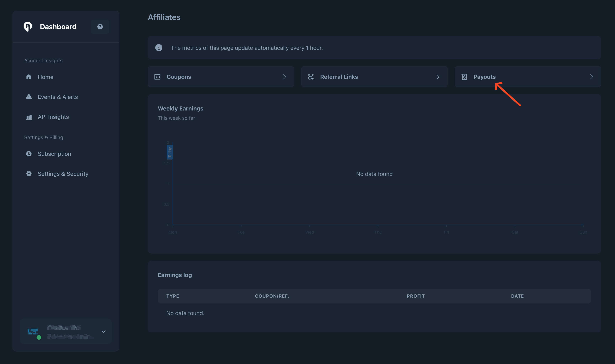Viewport: 615px width, 364px height.
Task: Click the Subscription dollar coin icon
Action: click(29, 154)
